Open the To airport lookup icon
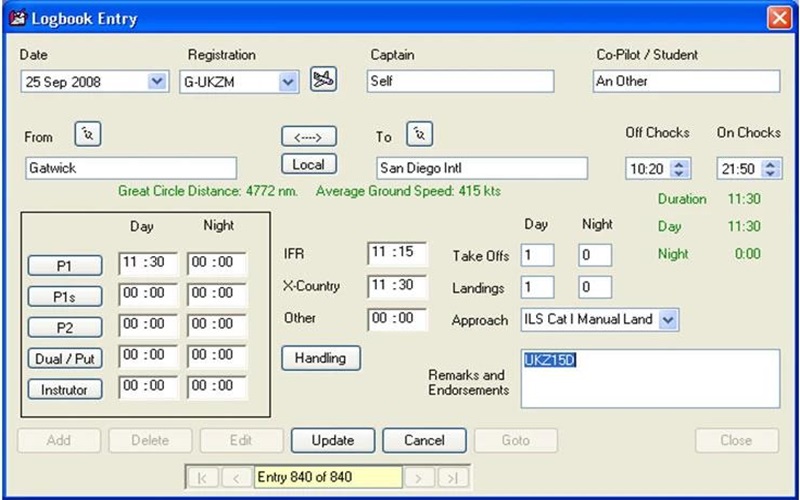Image resolution: width=800 pixels, height=500 pixels. click(x=419, y=134)
